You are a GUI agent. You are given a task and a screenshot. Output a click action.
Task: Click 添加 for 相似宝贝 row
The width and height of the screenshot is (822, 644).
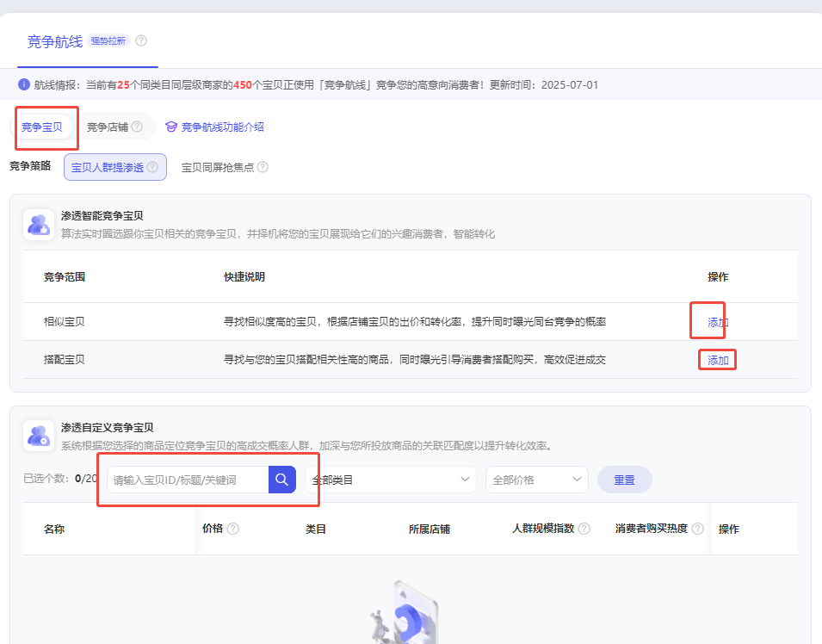click(718, 323)
